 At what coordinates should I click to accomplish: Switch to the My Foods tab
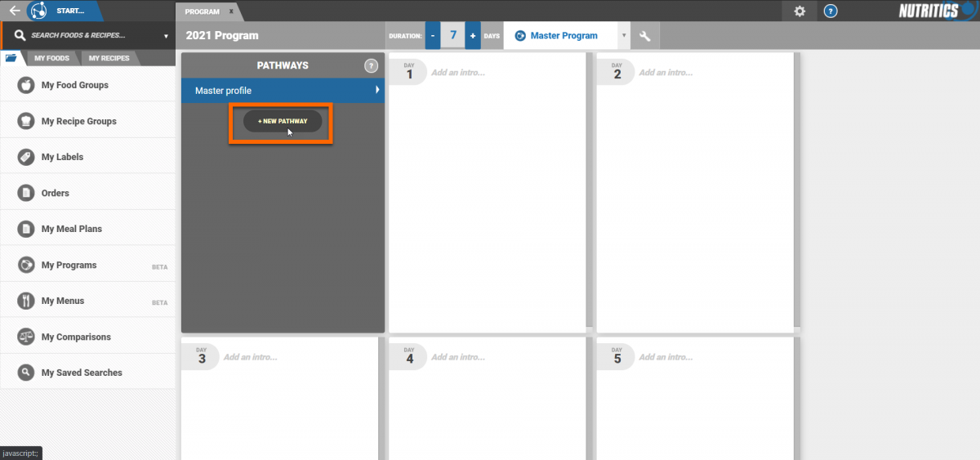[x=51, y=58]
